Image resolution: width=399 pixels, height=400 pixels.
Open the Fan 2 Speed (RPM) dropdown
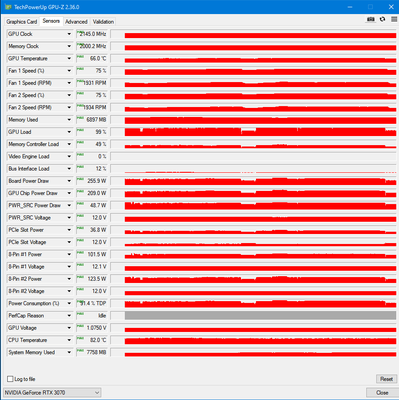(69, 107)
